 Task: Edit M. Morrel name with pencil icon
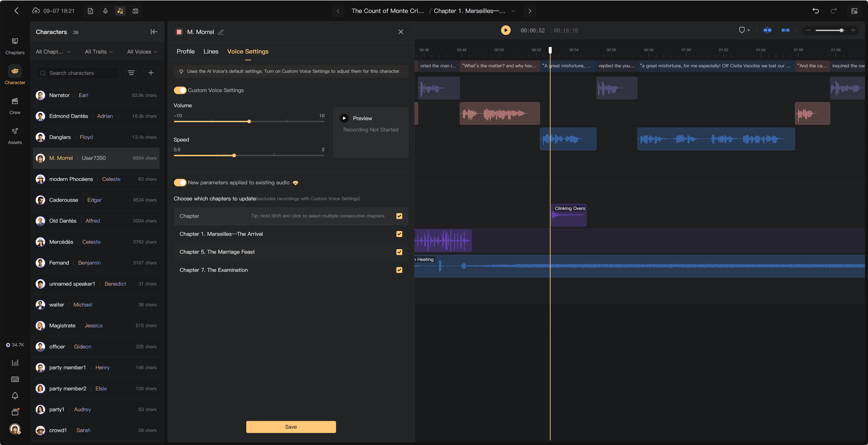(x=221, y=32)
